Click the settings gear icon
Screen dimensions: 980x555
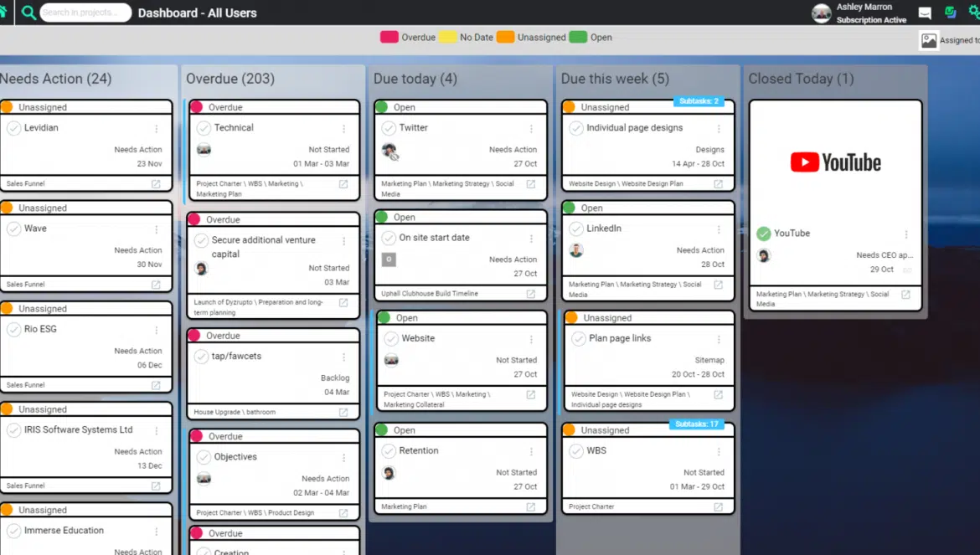pyautogui.click(x=974, y=13)
